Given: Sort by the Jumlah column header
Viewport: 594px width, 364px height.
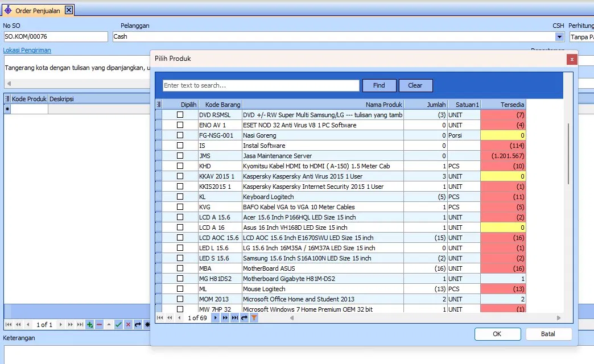Looking at the screenshot, I should point(426,105).
